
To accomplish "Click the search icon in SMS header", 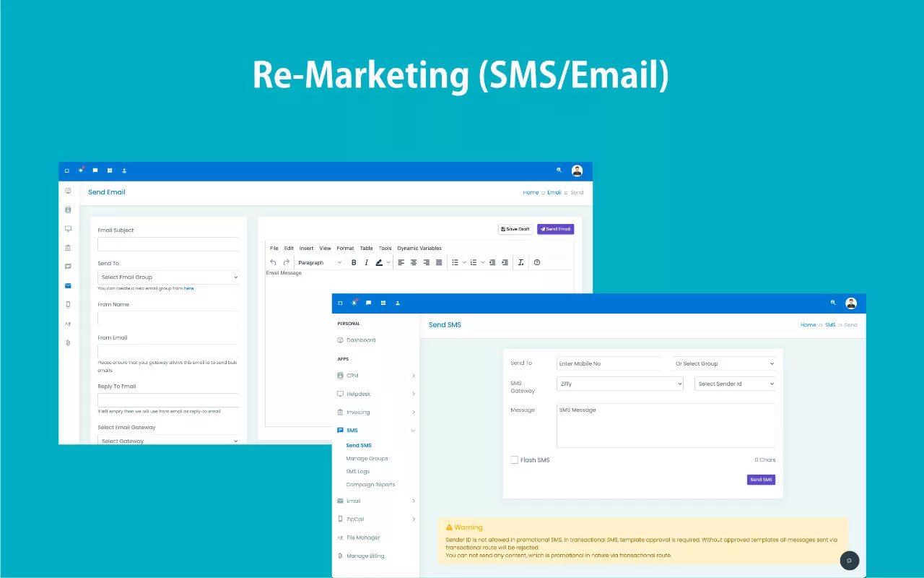I will tap(833, 303).
